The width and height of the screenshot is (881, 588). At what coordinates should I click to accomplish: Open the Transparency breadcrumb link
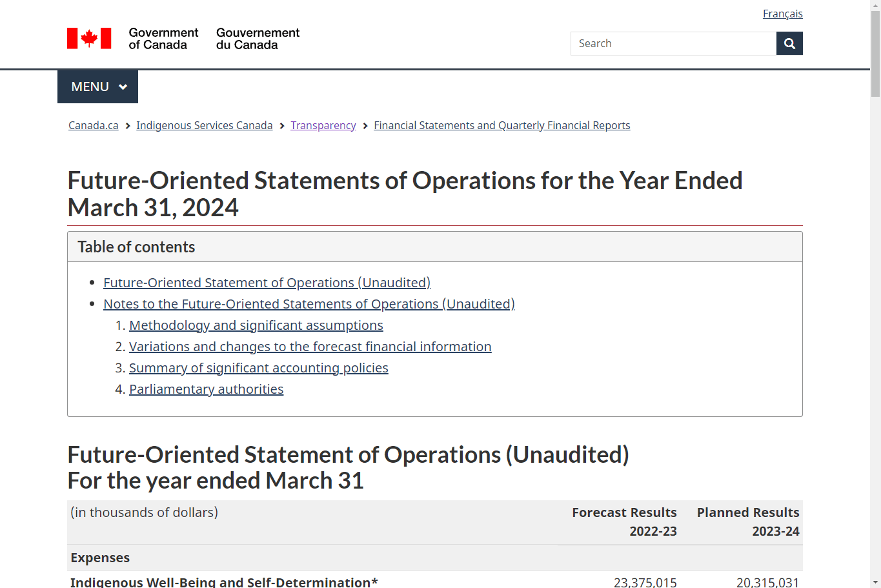[323, 125]
